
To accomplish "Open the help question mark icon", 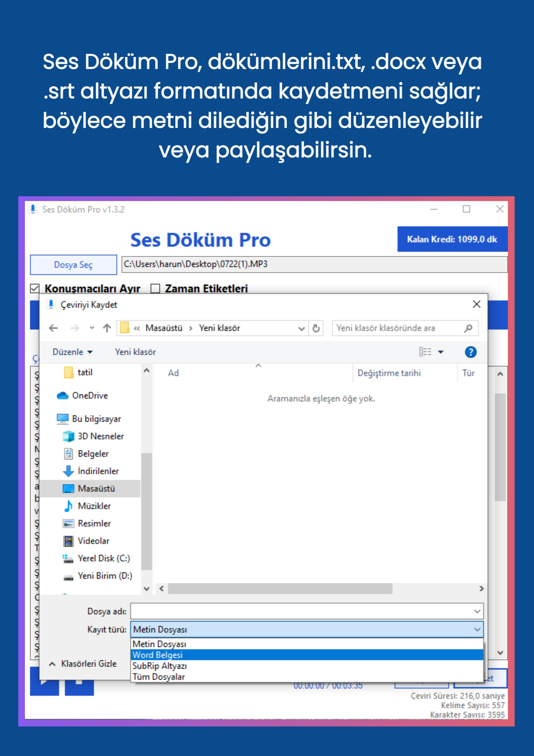I will coord(470,352).
